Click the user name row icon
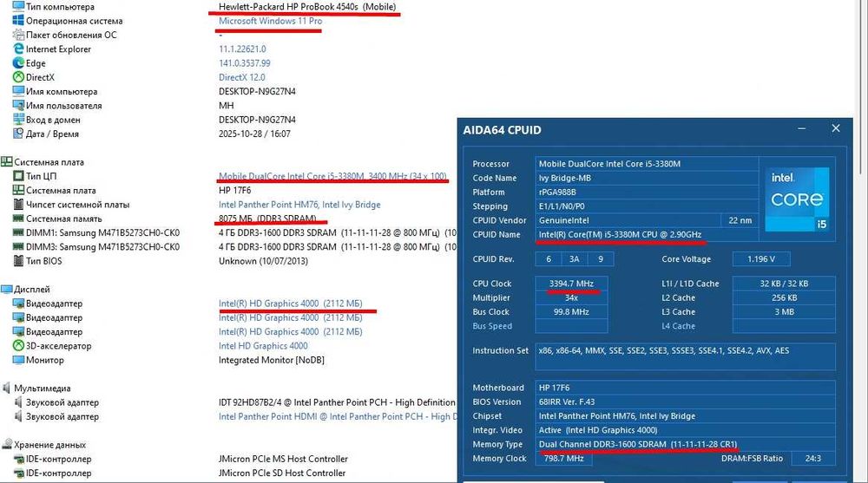This screenshot has width=868, height=483. pyautogui.click(x=18, y=105)
